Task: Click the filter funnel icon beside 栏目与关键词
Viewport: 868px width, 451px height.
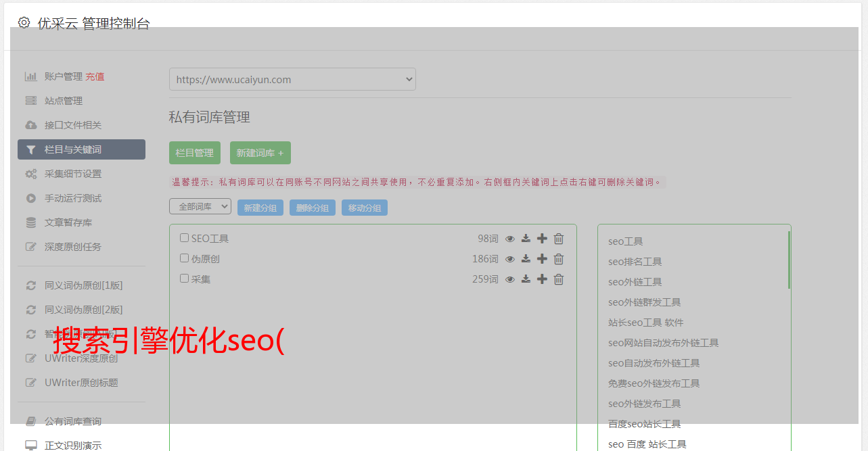Action: 30,149
